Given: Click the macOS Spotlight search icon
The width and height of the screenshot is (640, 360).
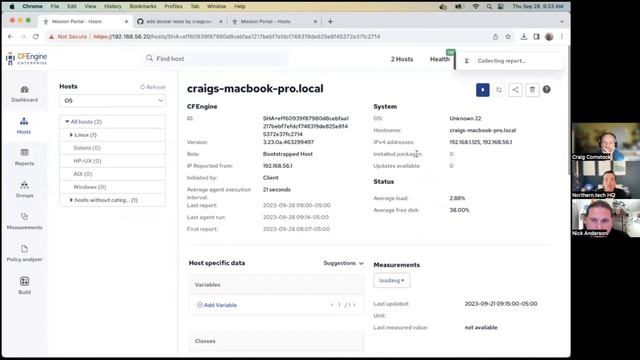Looking at the screenshot, I should (489, 7).
